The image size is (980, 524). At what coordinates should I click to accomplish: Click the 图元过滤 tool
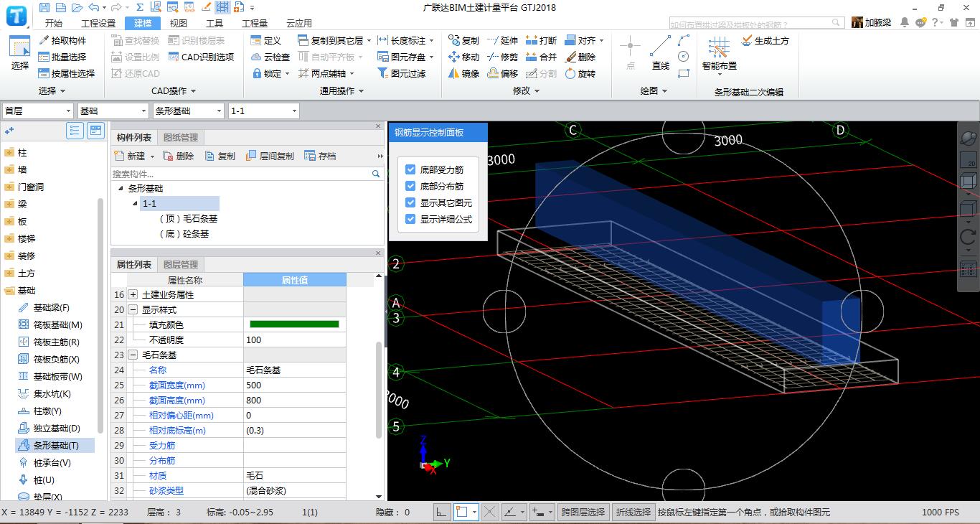[402, 73]
